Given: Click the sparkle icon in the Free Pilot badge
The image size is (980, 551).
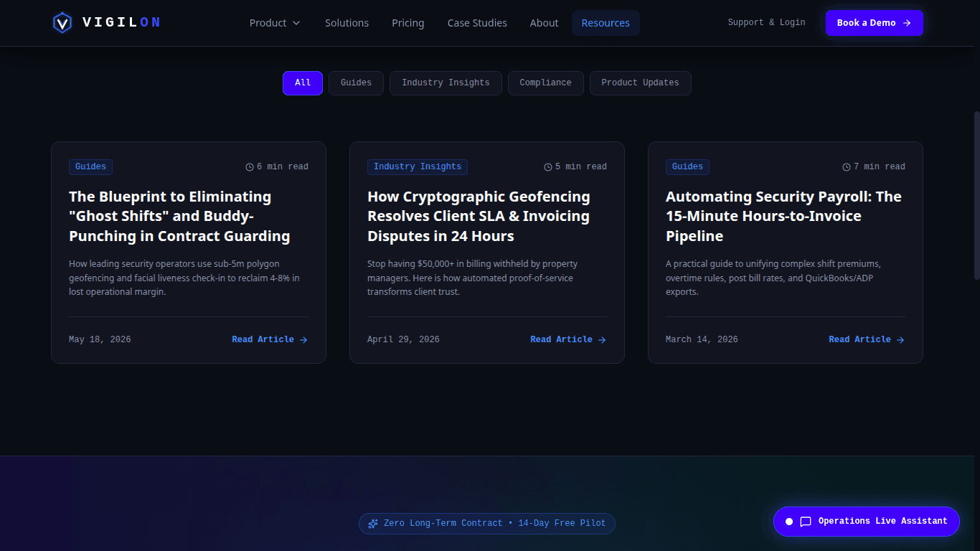Looking at the screenshot, I should [373, 524].
